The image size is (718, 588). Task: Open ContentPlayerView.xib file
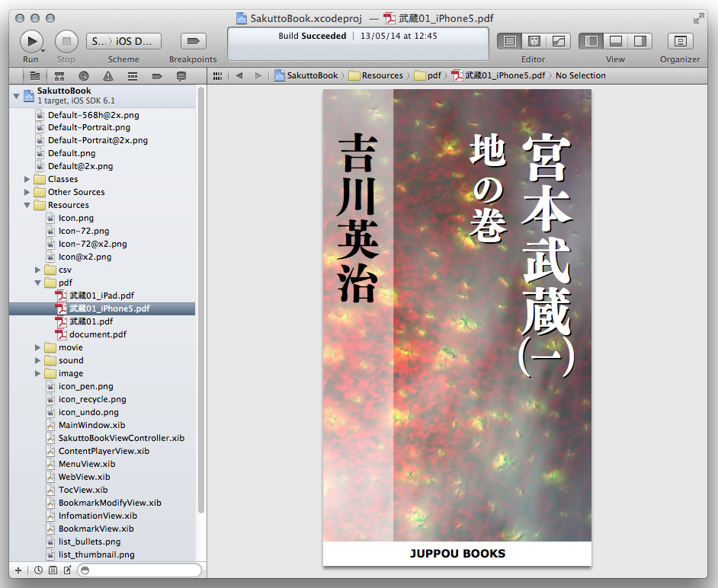click(x=102, y=451)
